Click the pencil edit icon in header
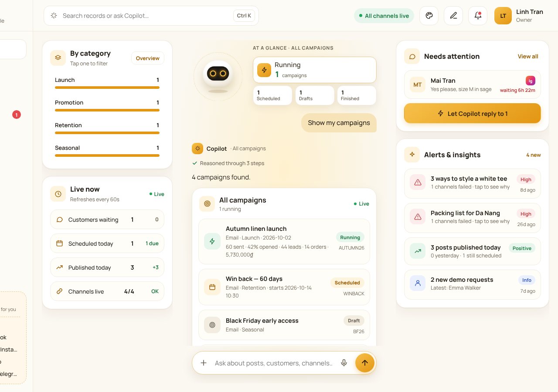 (x=453, y=16)
